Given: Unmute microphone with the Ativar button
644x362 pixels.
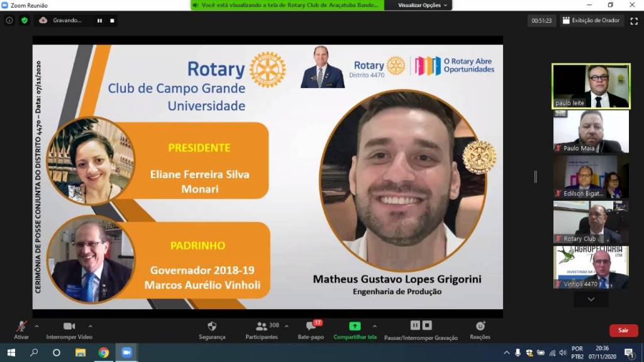Looking at the screenshot, I should coord(21,327).
